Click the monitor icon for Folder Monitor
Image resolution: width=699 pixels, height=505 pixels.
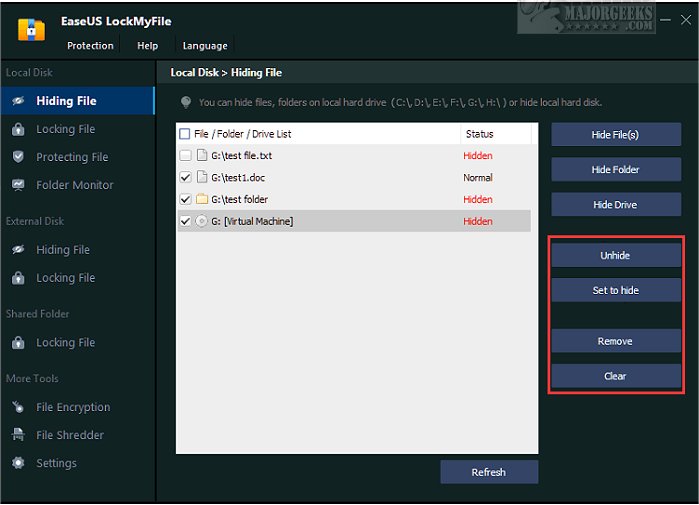18,185
